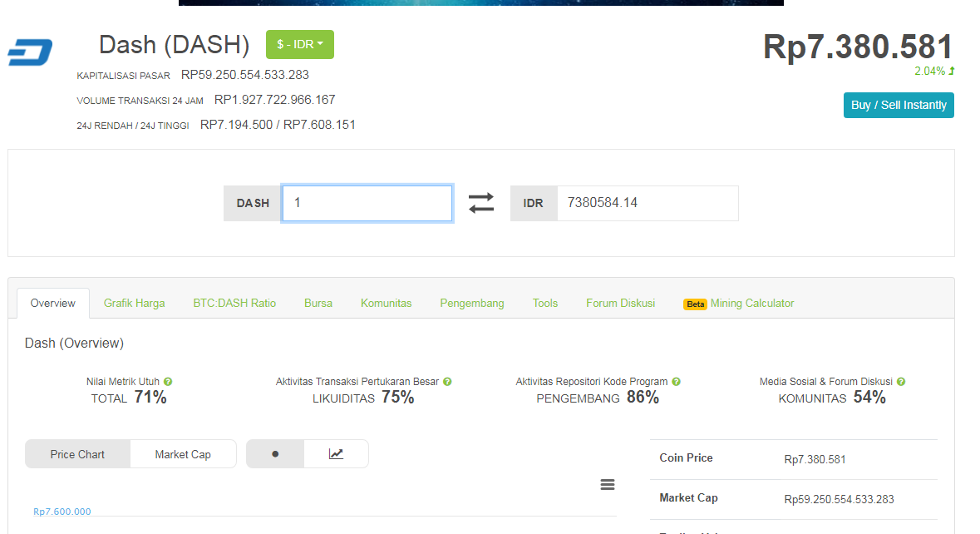Screen dimensions: 980x534
Task: Open help icon beside Aktivitas Repositori Kode Program
Action: 677,382
